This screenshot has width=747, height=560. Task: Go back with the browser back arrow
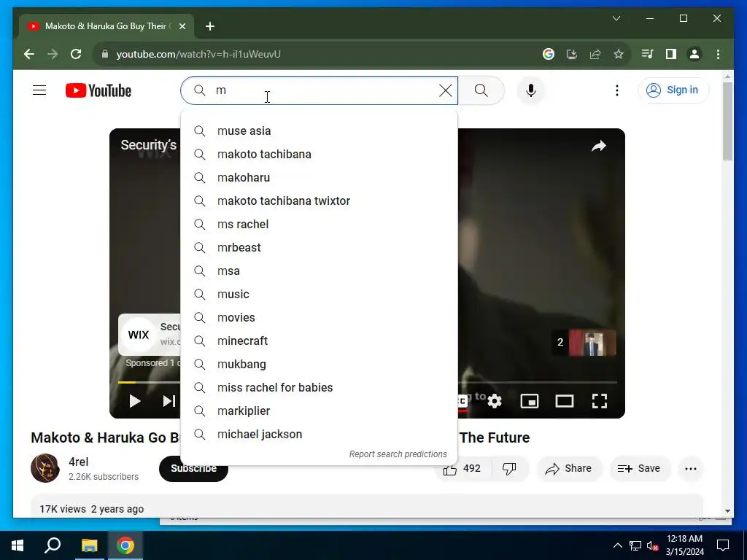pos(29,54)
